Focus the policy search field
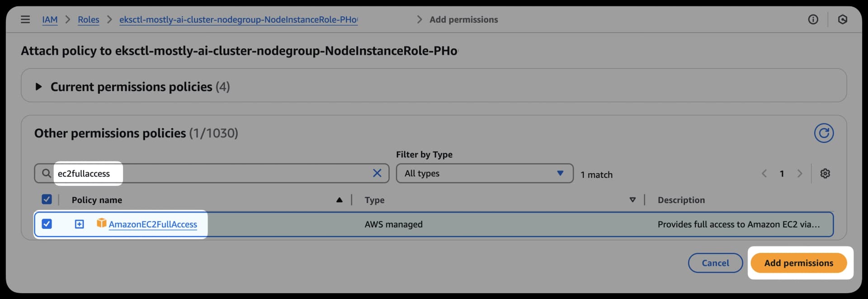The height and width of the screenshot is (299, 868). [212, 173]
